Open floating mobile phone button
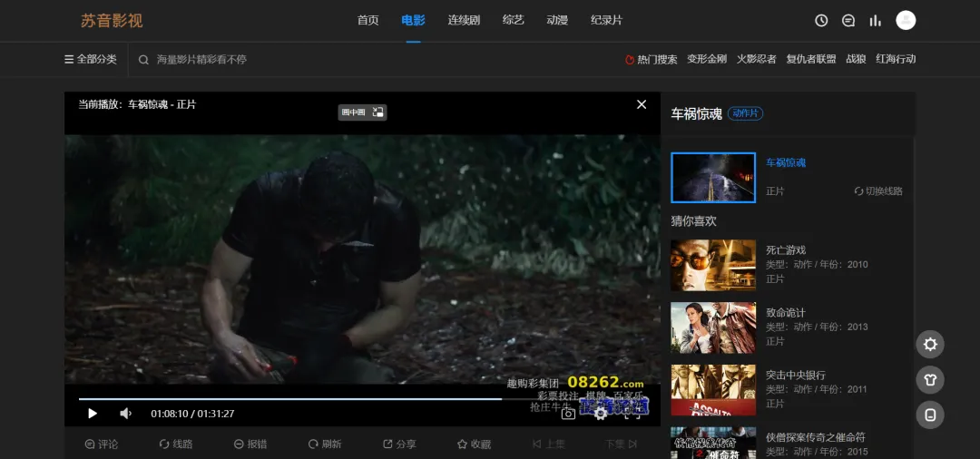980x459 pixels. 930,415
